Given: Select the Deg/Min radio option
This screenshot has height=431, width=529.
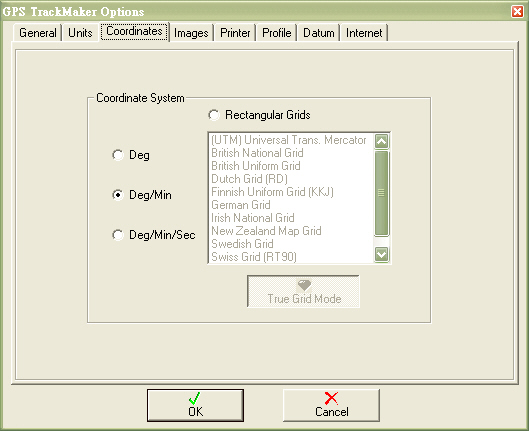Looking at the screenshot, I should click(118, 195).
